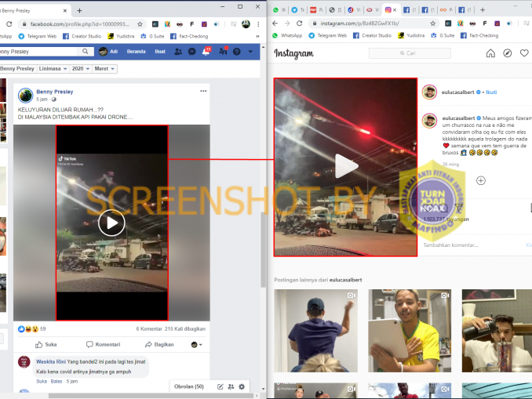This screenshot has width=532, height=399.
Task: Bookmark Instagram page with star icon
Action: coord(432,24)
